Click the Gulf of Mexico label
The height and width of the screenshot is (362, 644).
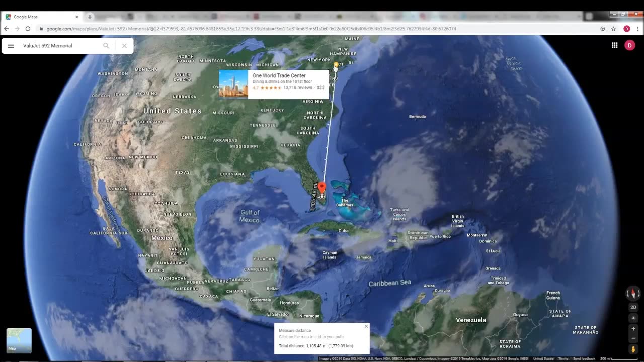pyautogui.click(x=250, y=216)
